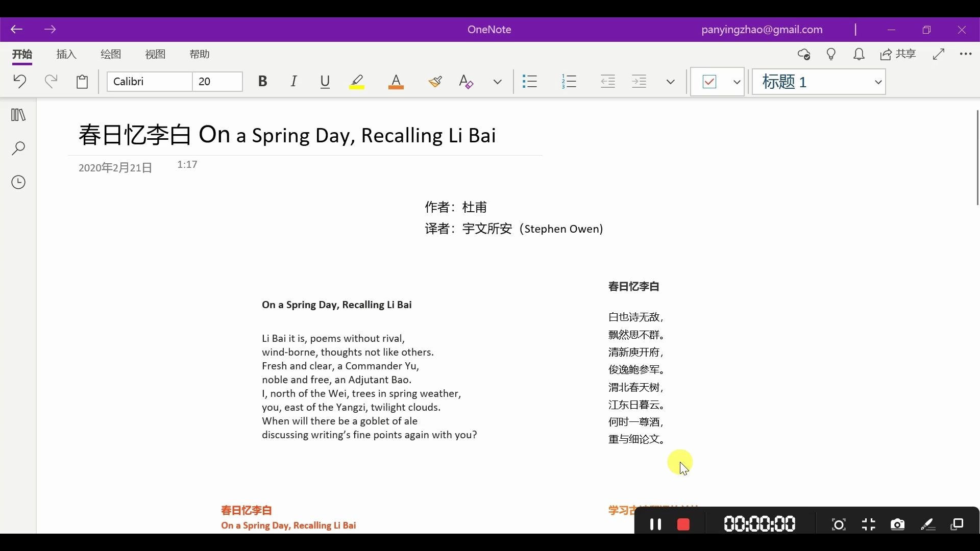The height and width of the screenshot is (551, 980).
Task: Open the tags dropdown arrow
Action: (x=737, y=82)
